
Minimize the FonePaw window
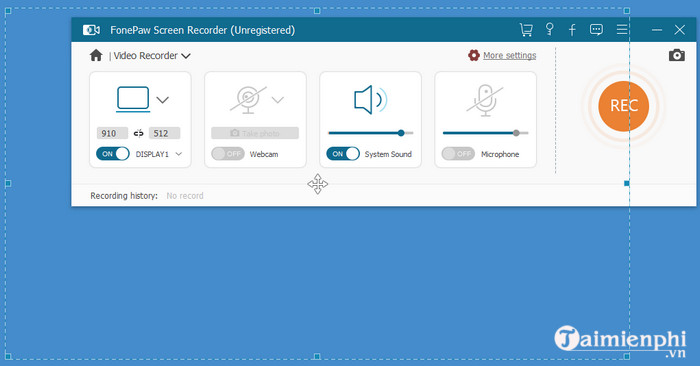657,30
